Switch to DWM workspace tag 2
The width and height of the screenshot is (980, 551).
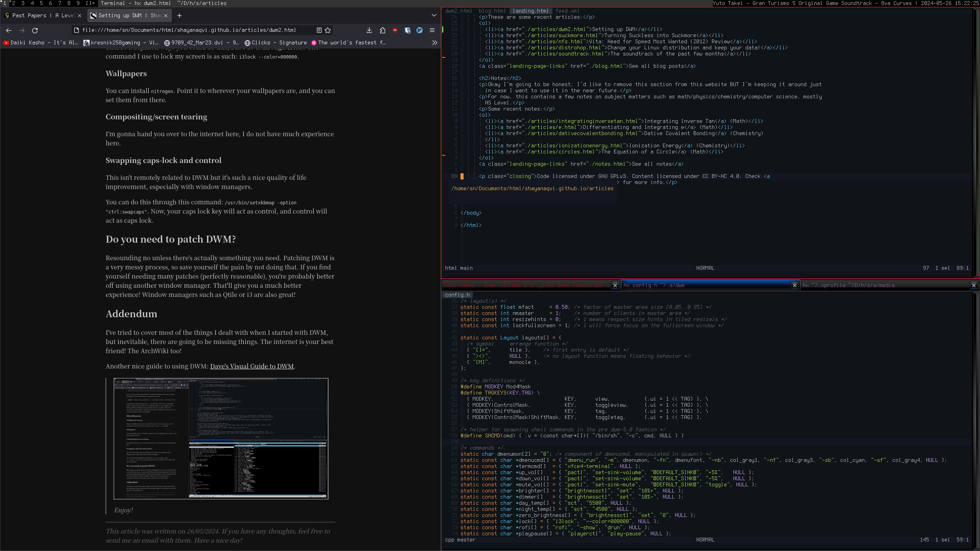click(13, 3)
